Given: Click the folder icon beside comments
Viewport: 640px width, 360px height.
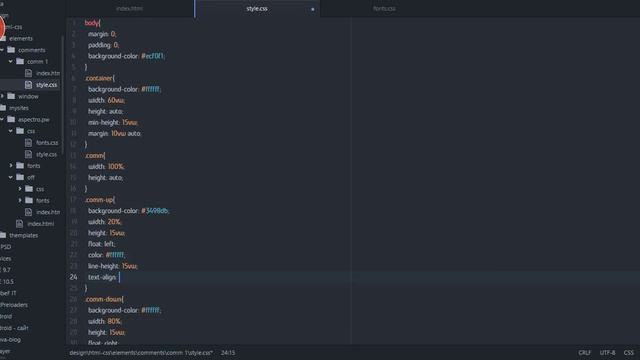Looking at the screenshot, I should click(11, 50).
